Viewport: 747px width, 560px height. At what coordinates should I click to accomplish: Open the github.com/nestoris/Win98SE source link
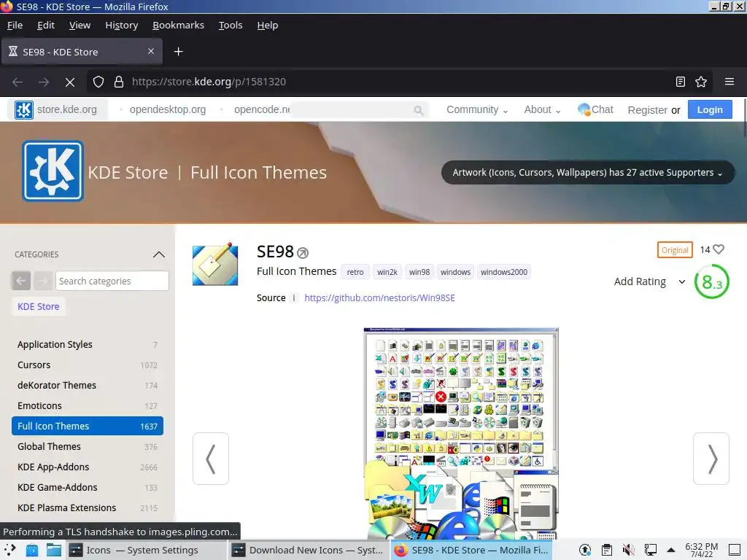[379, 298]
